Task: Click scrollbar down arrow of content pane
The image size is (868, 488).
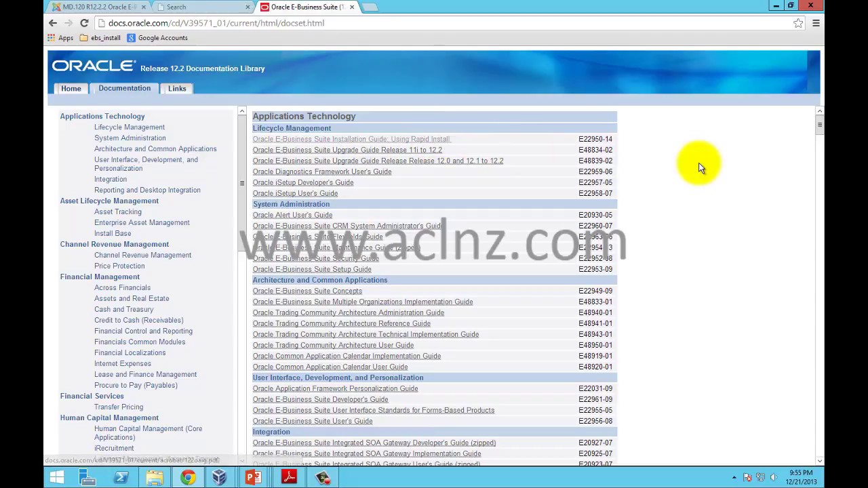Action: click(820, 461)
